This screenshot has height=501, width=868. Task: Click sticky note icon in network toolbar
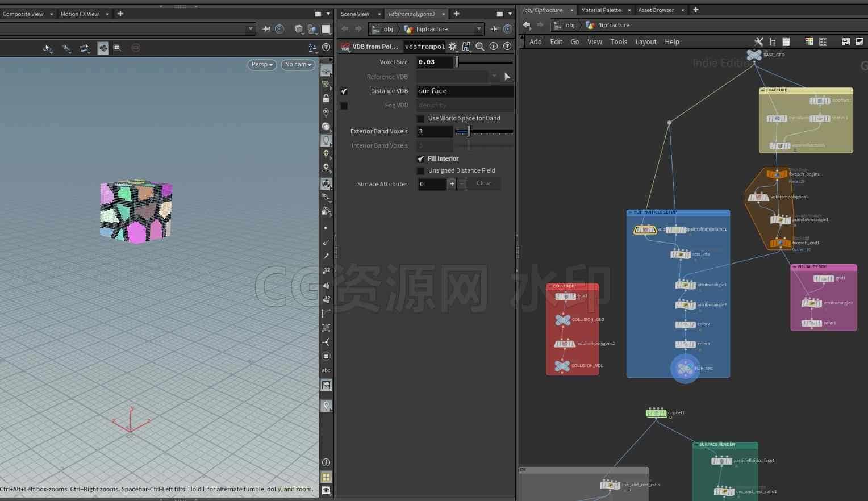tap(859, 42)
